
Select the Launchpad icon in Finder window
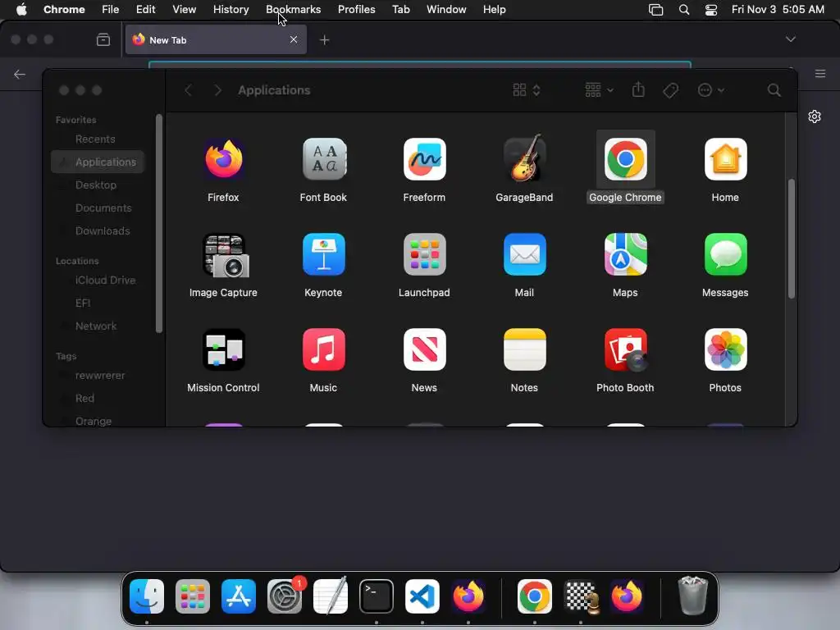[x=424, y=254]
